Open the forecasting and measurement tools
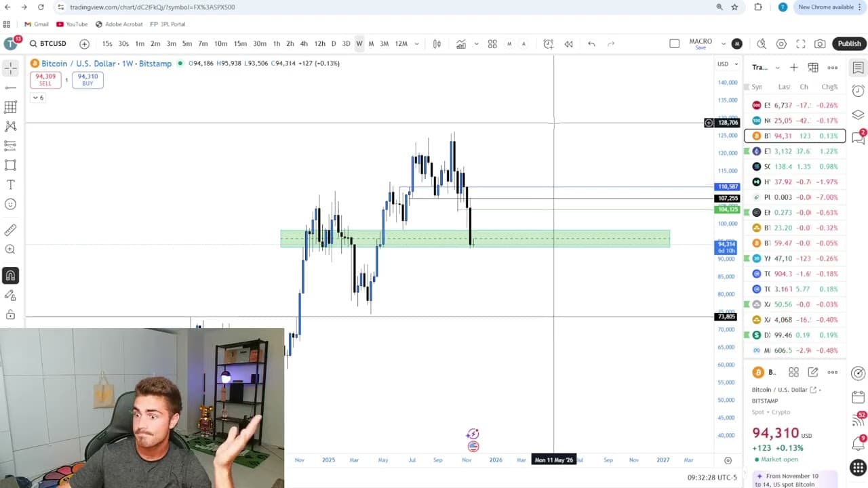This screenshot has width=868, height=488. click(x=10, y=145)
